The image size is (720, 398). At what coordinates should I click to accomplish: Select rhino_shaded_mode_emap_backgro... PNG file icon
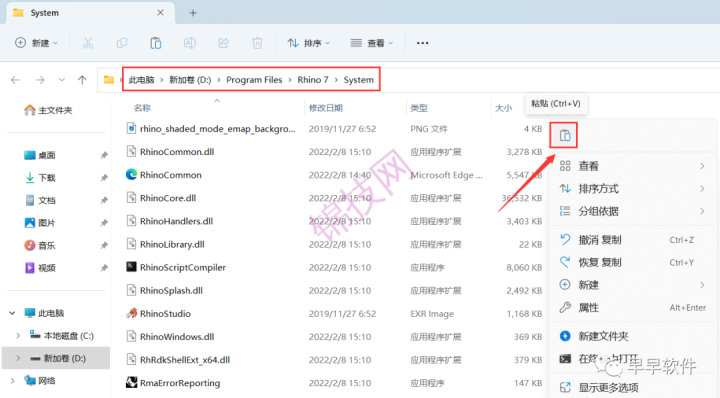(x=131, y=128)
